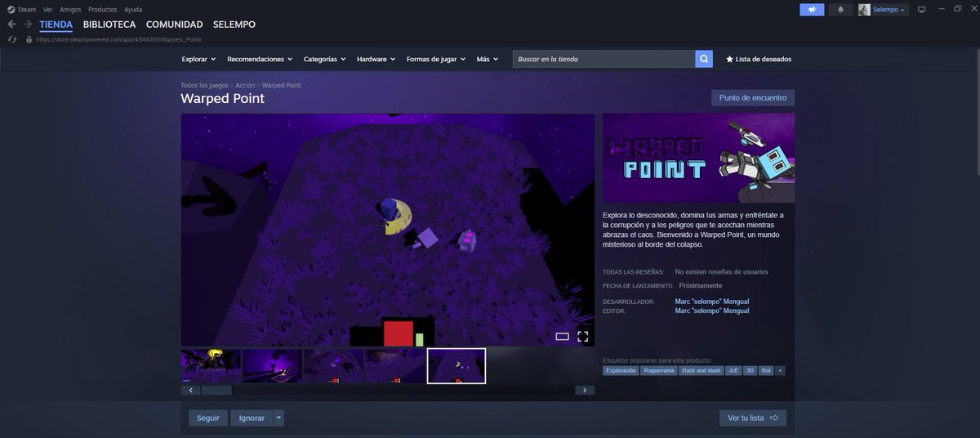Click Ver tu lista button
This screenshot has height=438, width=980.
coord(753,418)
